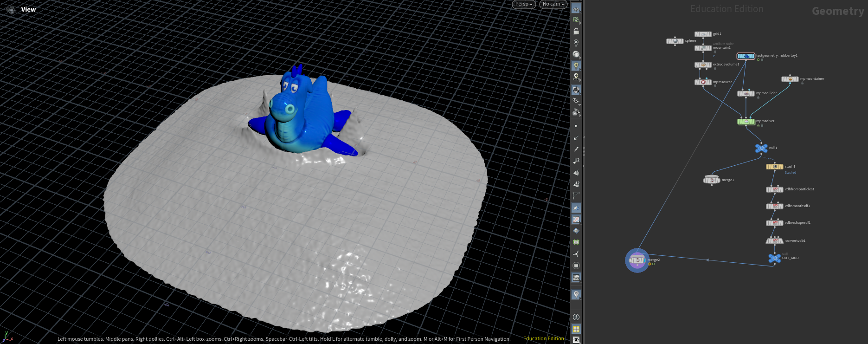Viewport: 868px width, 344px height.
Task: Click the 'OUT_MUD' node name label
Action: click(x=791, y=258)
